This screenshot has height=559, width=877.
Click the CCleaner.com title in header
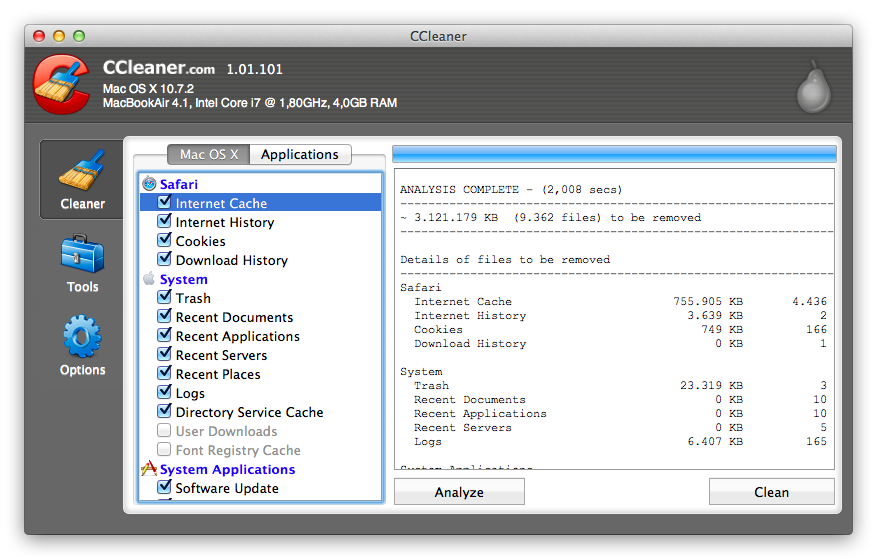point(159,68)
